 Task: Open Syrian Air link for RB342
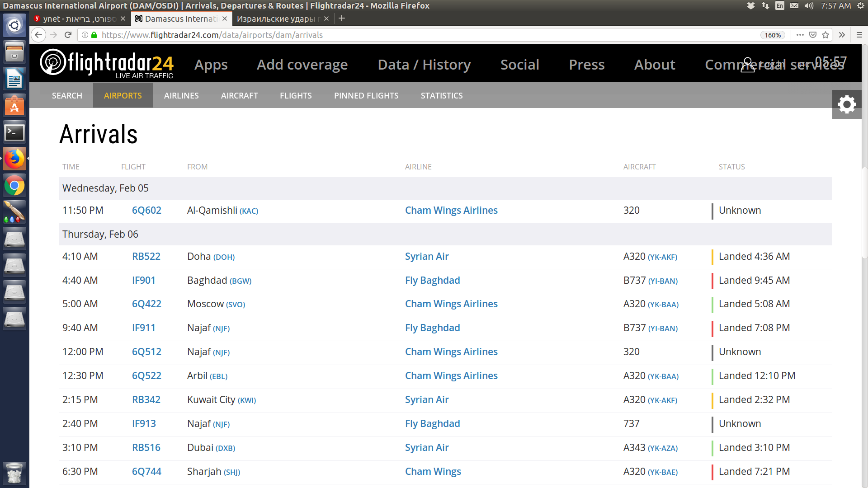tap(427, 399)
